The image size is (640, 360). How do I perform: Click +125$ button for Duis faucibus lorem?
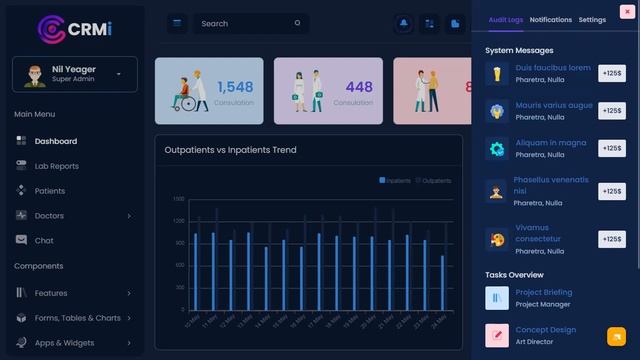(612, 73)
